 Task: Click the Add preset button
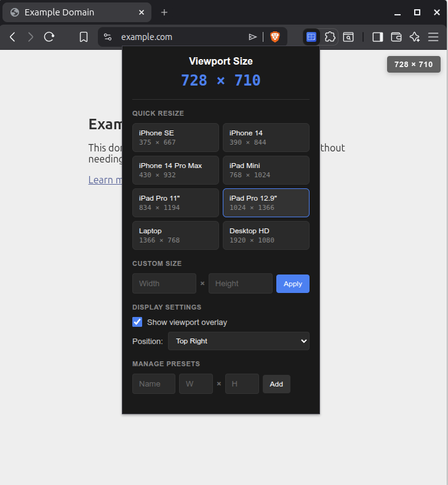(x=276, y=384)
